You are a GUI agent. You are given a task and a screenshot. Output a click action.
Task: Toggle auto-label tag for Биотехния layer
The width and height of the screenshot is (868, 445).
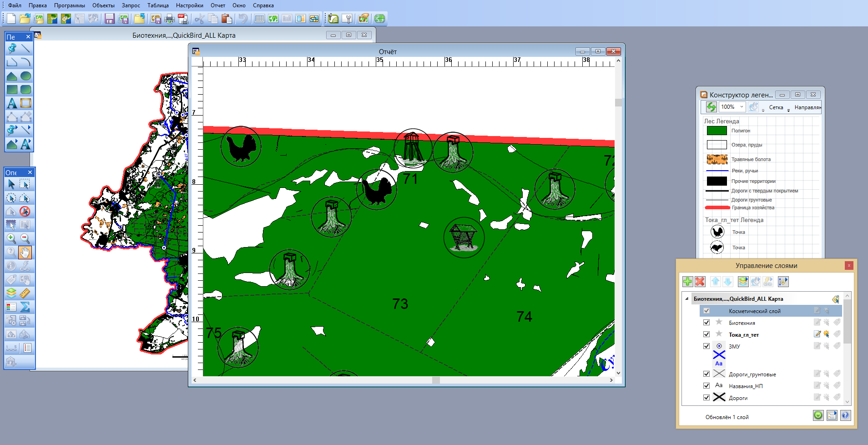pyautogui.click(x=837, y=322)
